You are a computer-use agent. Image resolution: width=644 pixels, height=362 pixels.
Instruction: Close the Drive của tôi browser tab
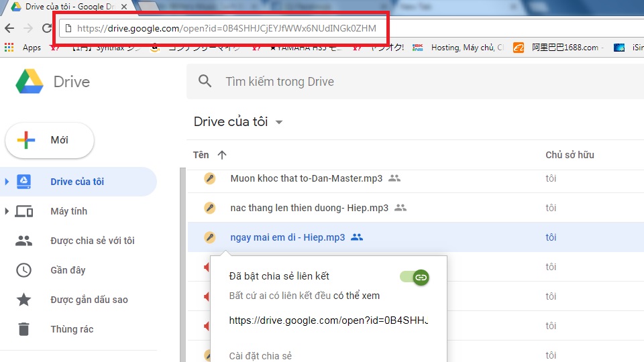pyautogui.click(x=123, y=7)
